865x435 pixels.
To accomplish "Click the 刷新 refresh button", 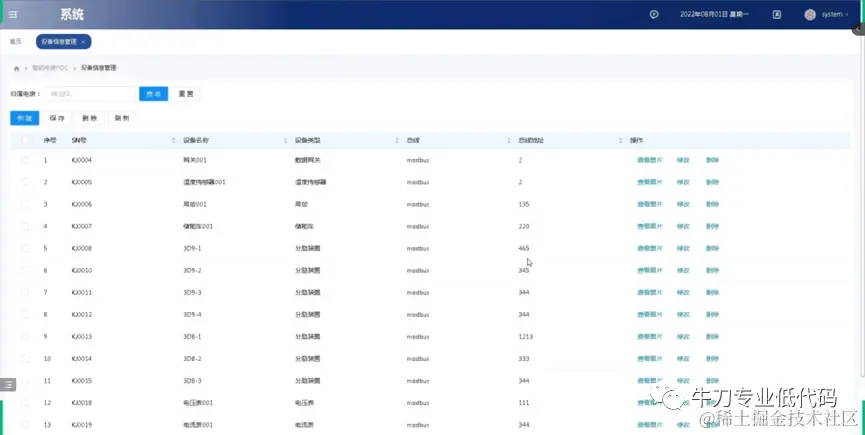I will click(122, 118).
